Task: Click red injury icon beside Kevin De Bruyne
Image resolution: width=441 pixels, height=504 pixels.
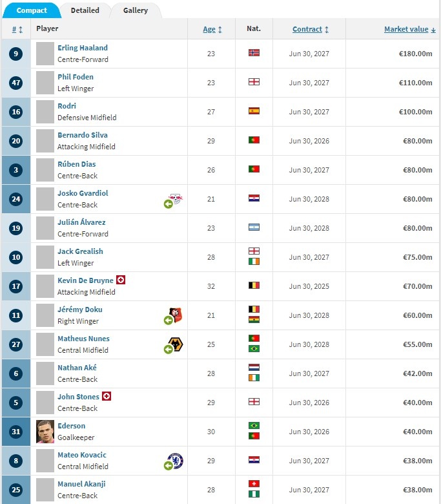Action: point(120,280)
